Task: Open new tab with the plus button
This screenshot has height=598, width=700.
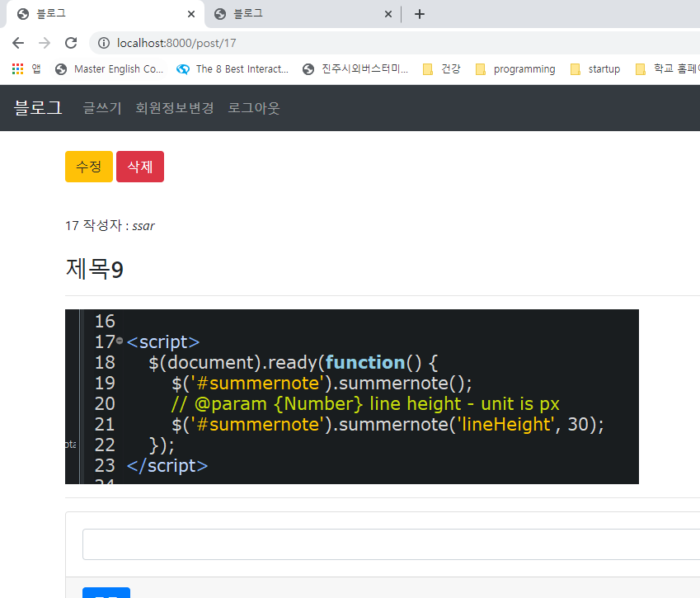Action: pos(419,14)
